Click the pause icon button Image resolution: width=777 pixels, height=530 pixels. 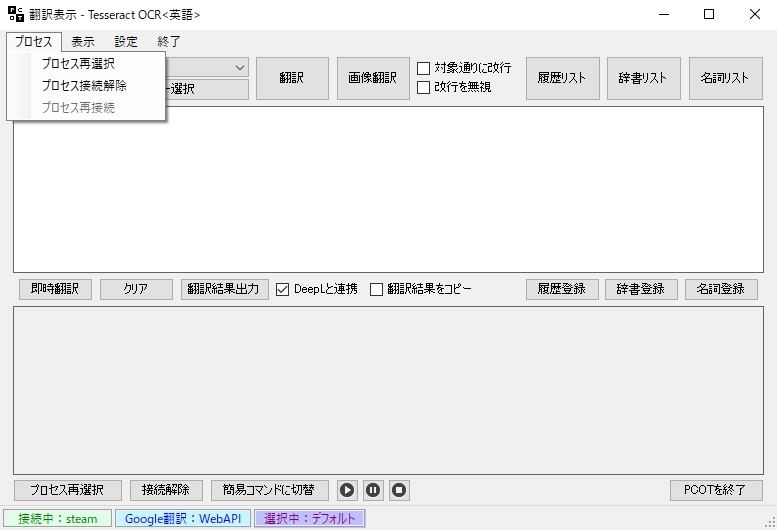click(x=373, y=490)
